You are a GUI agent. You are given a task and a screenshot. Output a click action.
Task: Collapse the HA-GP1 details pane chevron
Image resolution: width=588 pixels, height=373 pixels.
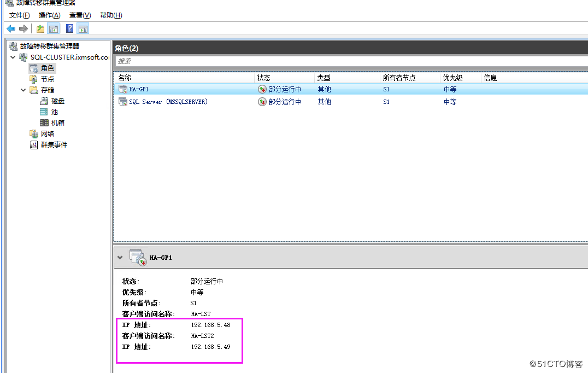click(x=120, y=257)
